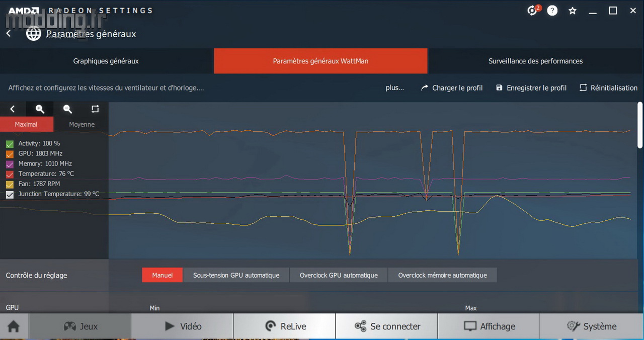Toggle the Junction Temperature graph checkbox
644x340 pixels.
(10, 194)
